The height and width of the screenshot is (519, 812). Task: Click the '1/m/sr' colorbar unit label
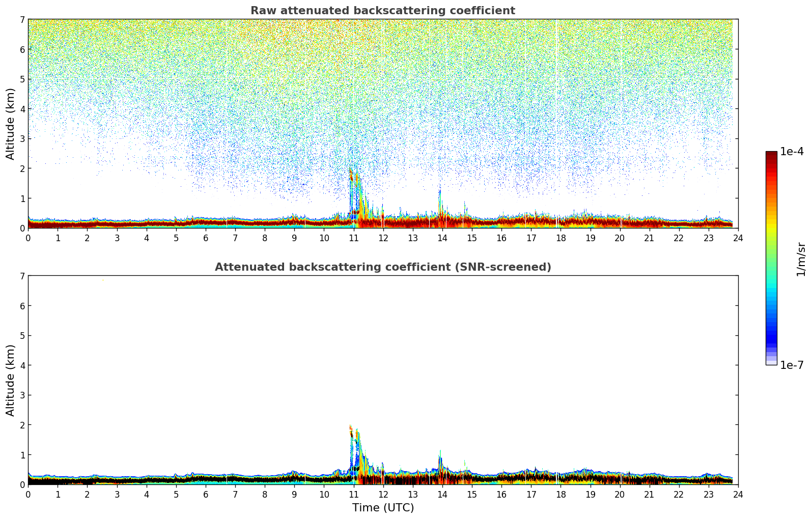[x=801, y=259]
